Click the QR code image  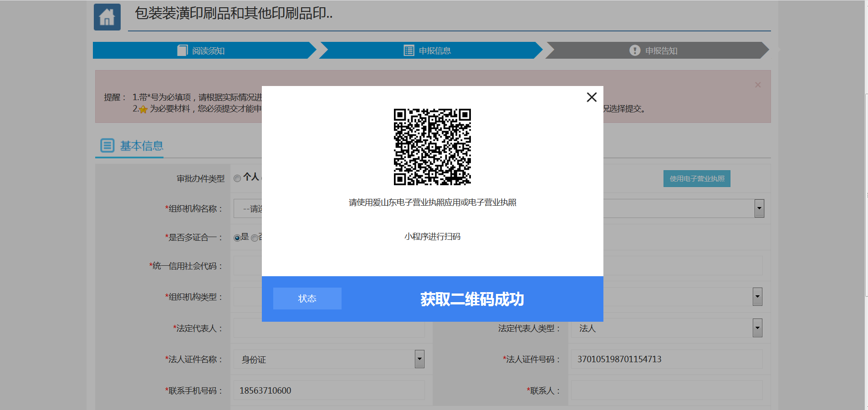click(432, 147)
